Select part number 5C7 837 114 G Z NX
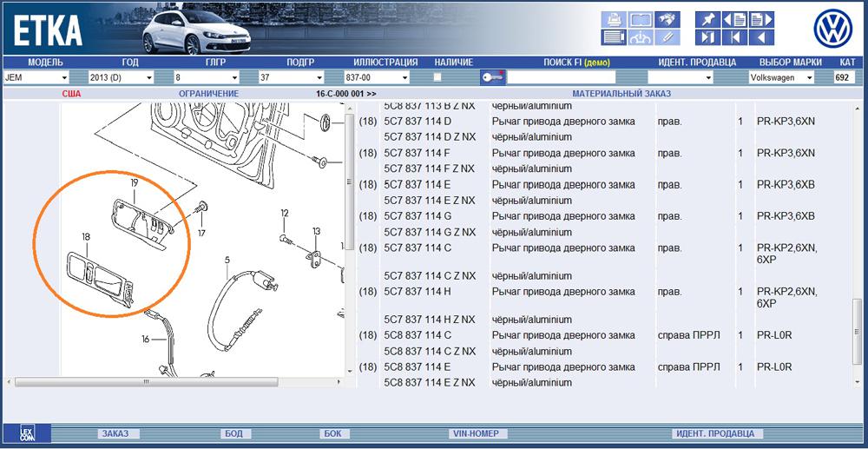This screenshot has height=449, width=868. (x=431, y=231)
